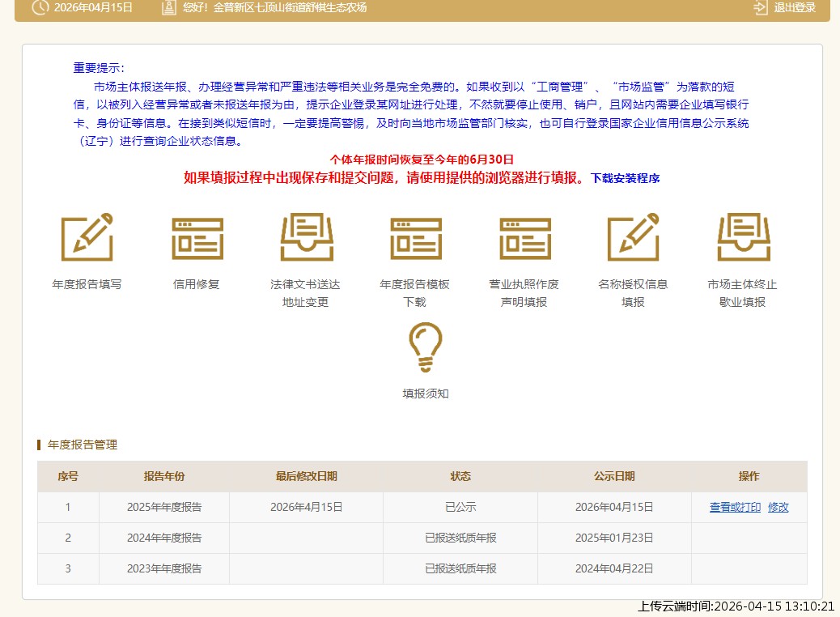Open 营业执照作废声明填报 using its icon
The height and width of the screenshot is (617, 840).
[524, 237]
